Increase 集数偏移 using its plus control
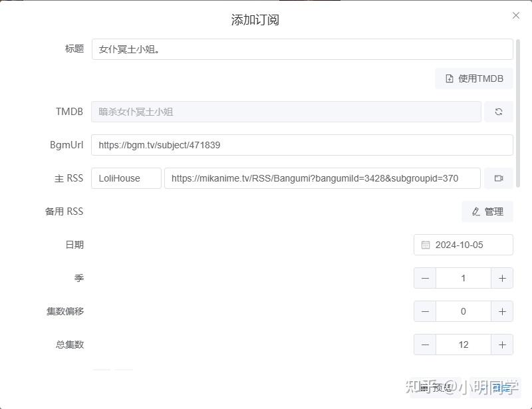The image size is (532, 409). (502, 311)
